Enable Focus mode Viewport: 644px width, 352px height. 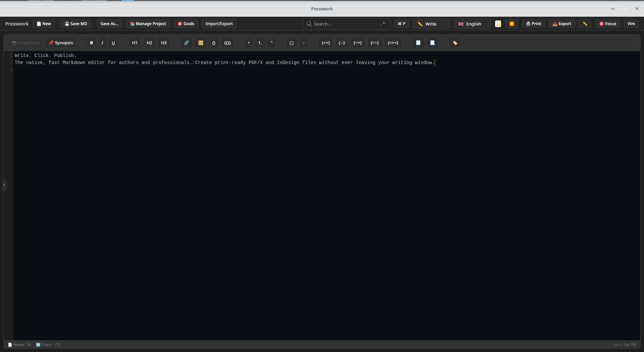coord(607,24)
